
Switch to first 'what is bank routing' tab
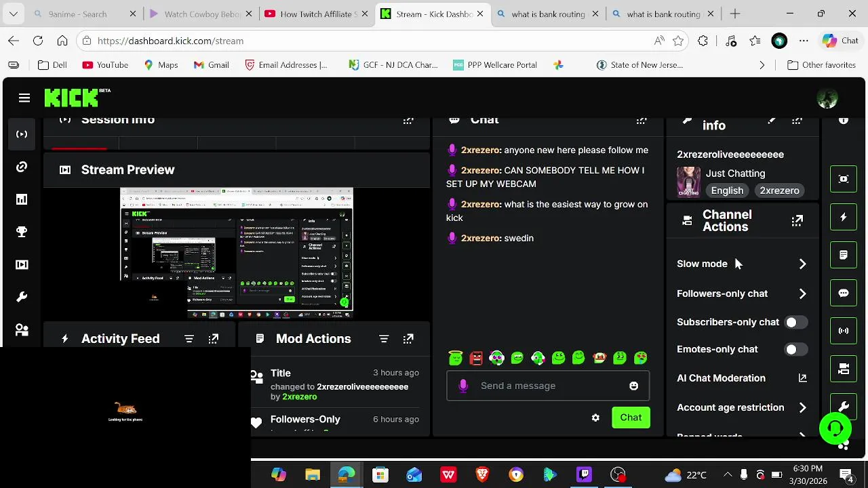pyautogui.click(x=548, y=14)
